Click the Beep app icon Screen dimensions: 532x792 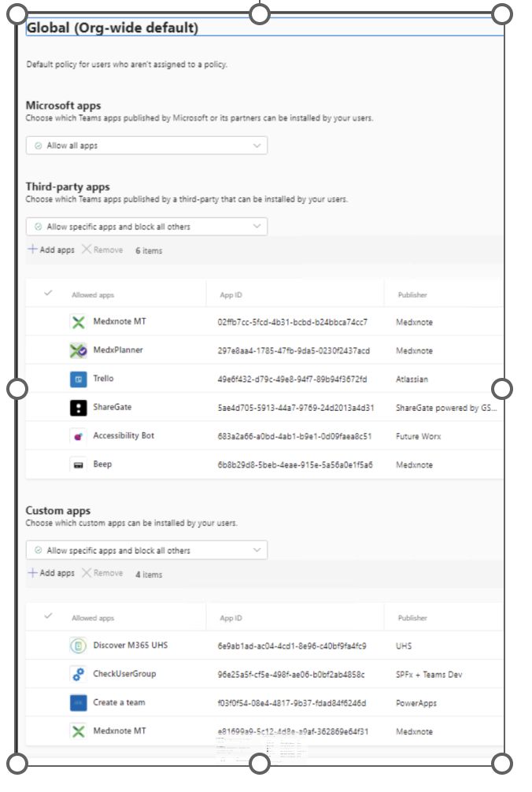(78, 464)
